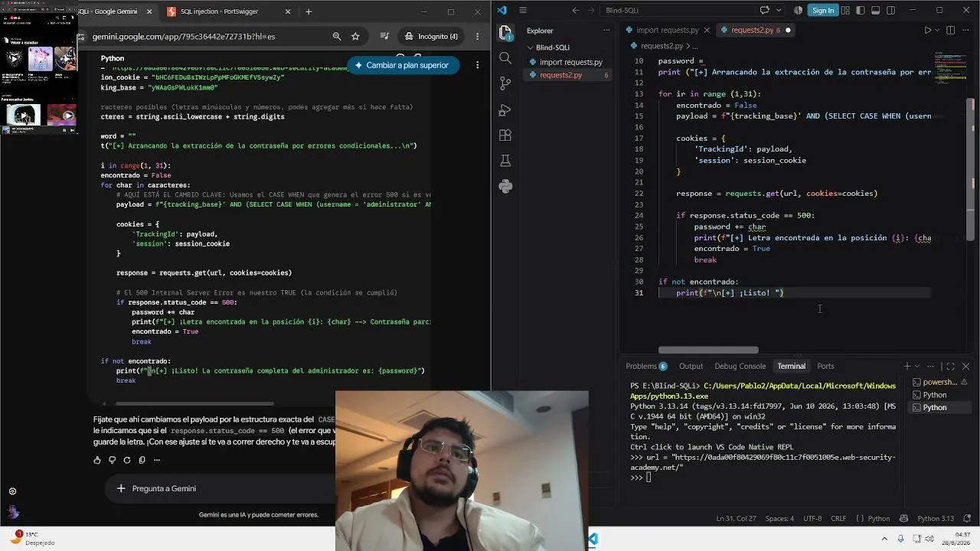
Task: Click Run Python File play button
Action: tap(928, 30)
